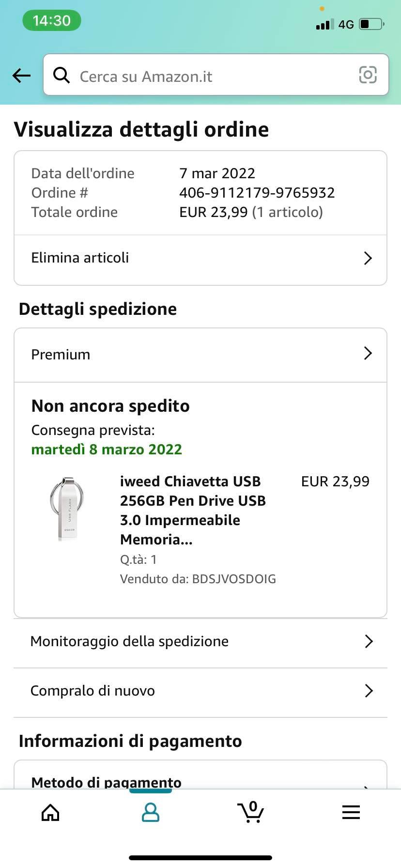The image size is (401, 868).
Task: Tap the 14:30 green time pill
Action: (x=52, y=21)
